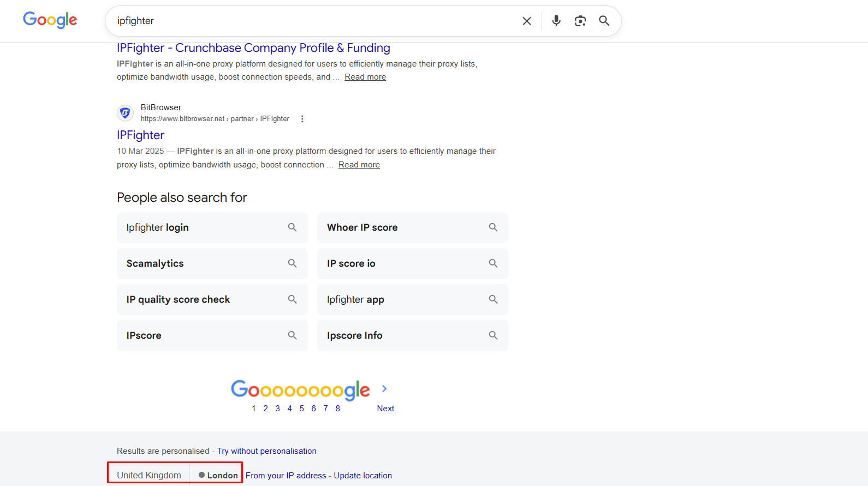Open the three-dot menu for BitBrowser result

click(302, 119)
